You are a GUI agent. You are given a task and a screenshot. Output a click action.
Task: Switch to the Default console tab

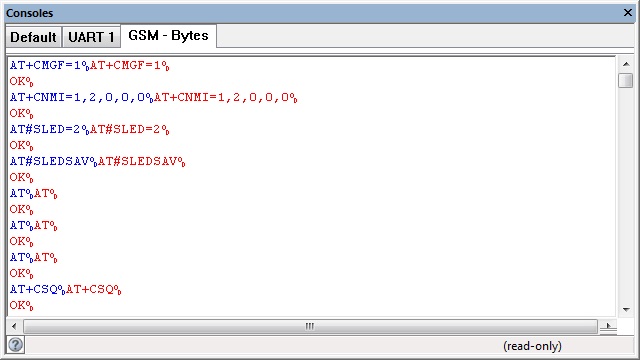coord(33,37)
